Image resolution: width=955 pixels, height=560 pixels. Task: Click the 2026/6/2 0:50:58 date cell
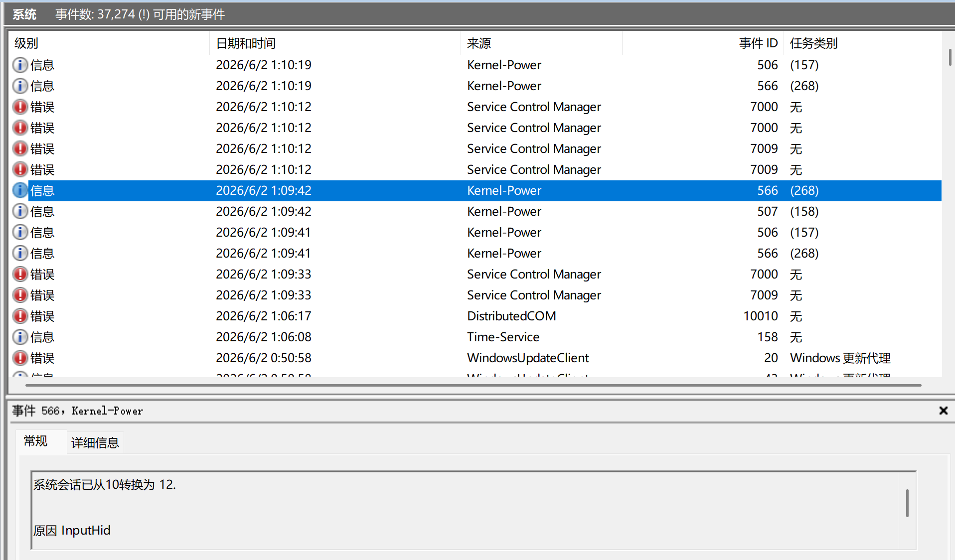coord(263,358)
